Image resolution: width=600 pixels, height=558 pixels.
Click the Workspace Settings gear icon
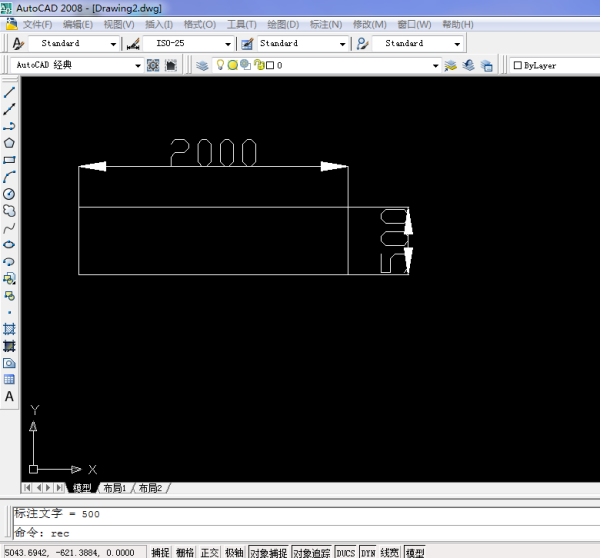point(153,65)
